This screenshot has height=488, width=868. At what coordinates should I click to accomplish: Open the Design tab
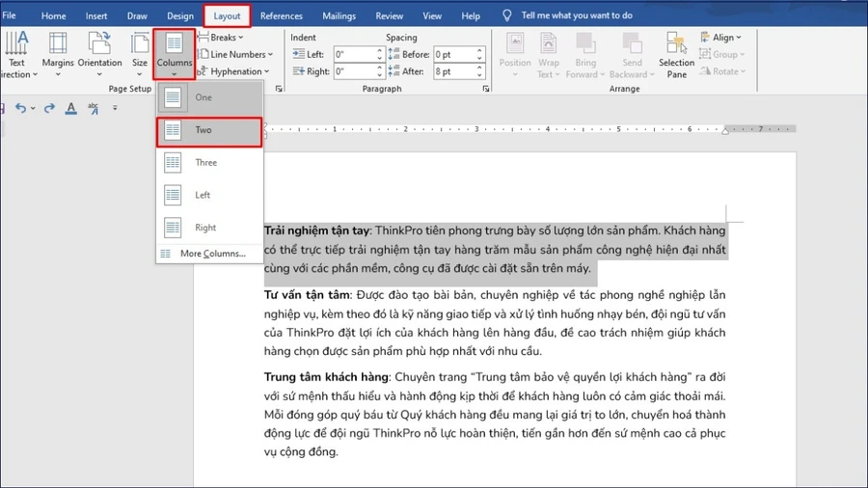[x=180, y=15]
